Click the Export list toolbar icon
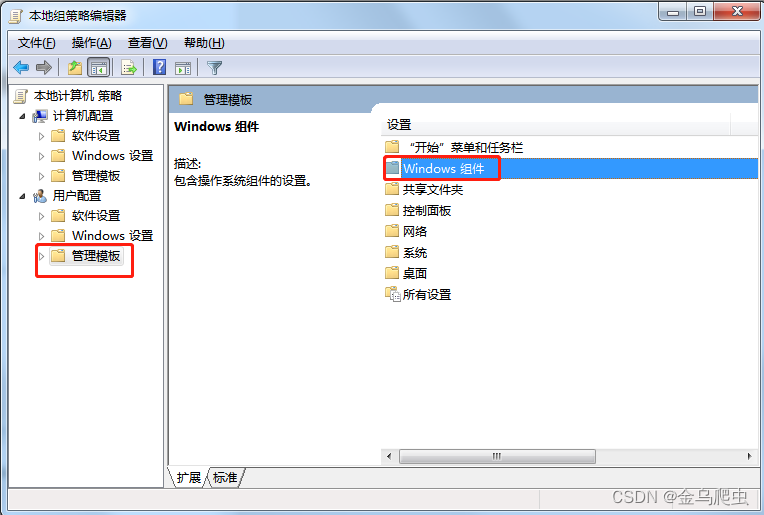This screenshot has width=764, height=515. tap(129, 67)
